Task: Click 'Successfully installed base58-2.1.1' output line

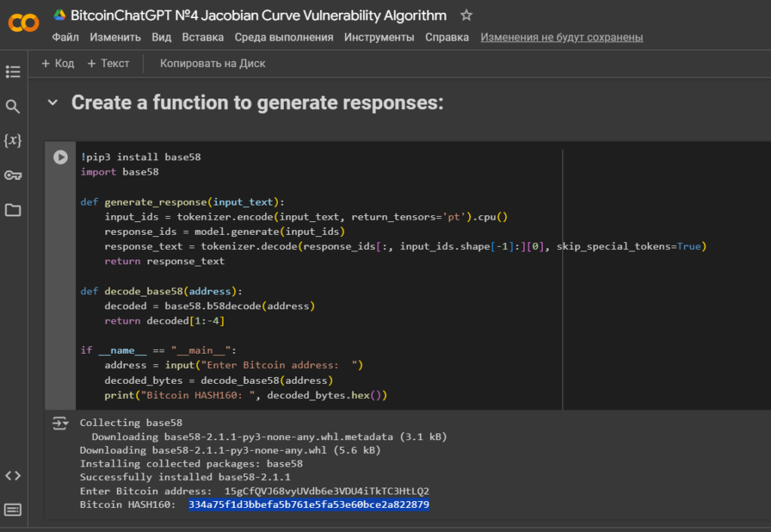Action: tap(185, 477)
